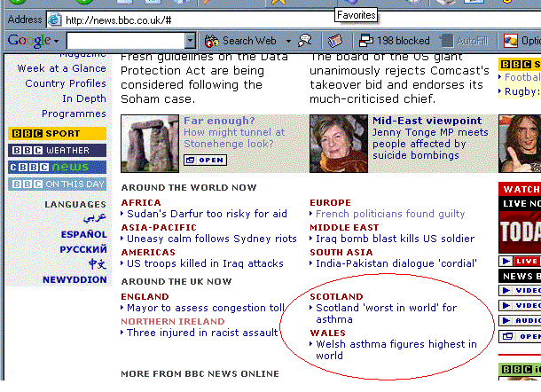This screenshot has width=541, height=392.
Task: Open In Depth link
Action: tap(84, 98)
